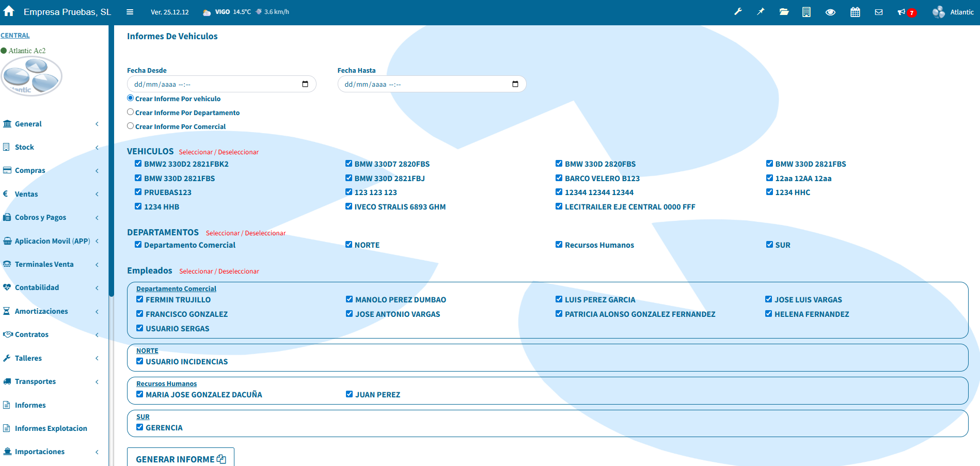Click the pin icon in top toolbar
Viewport: 980px width, 466px height.
[x=761, y=12]
